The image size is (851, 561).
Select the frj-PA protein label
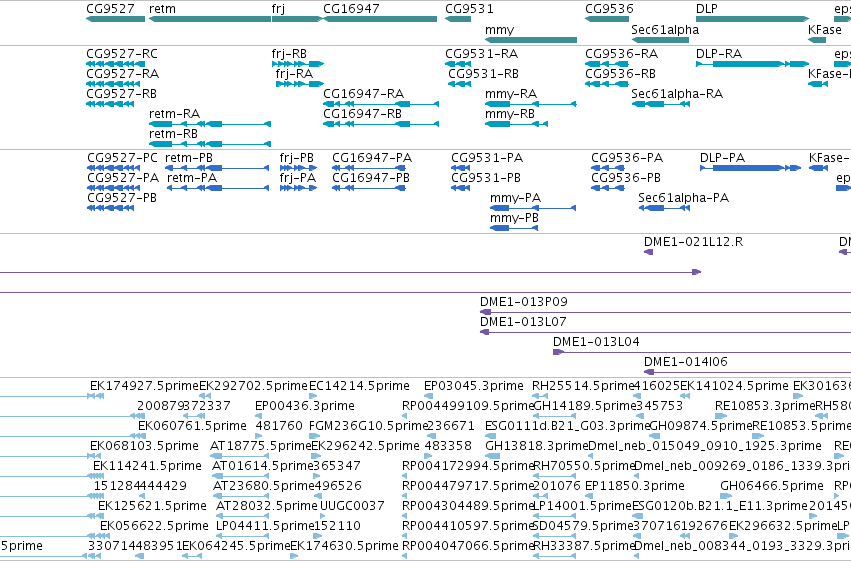pyautogui.click(x=298, y=178)
